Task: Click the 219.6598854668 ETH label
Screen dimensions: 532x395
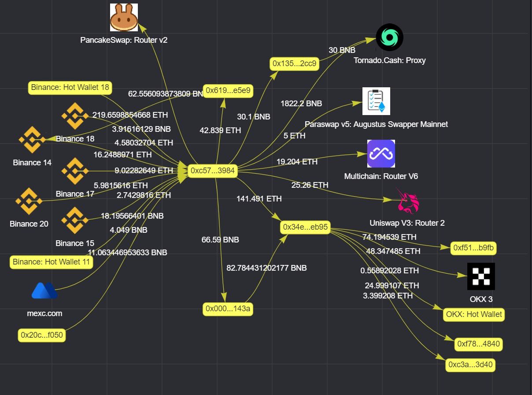Action: (x=130, y=115)
